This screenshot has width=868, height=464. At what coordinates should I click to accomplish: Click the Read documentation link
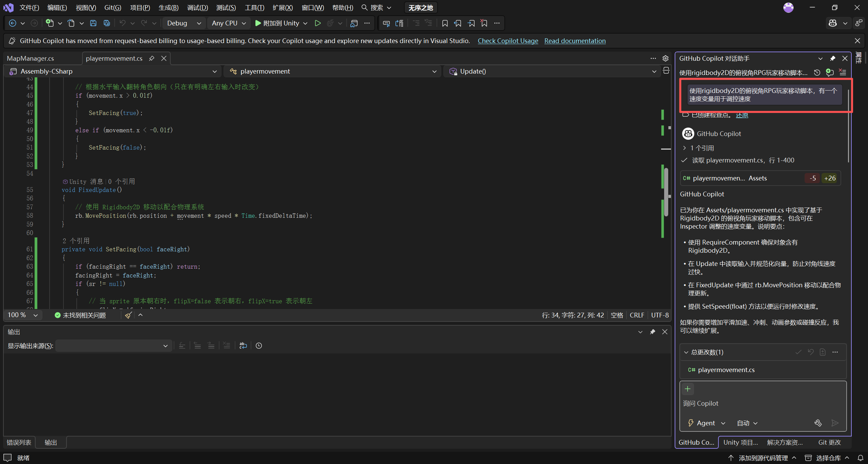[x=575, y=41]
